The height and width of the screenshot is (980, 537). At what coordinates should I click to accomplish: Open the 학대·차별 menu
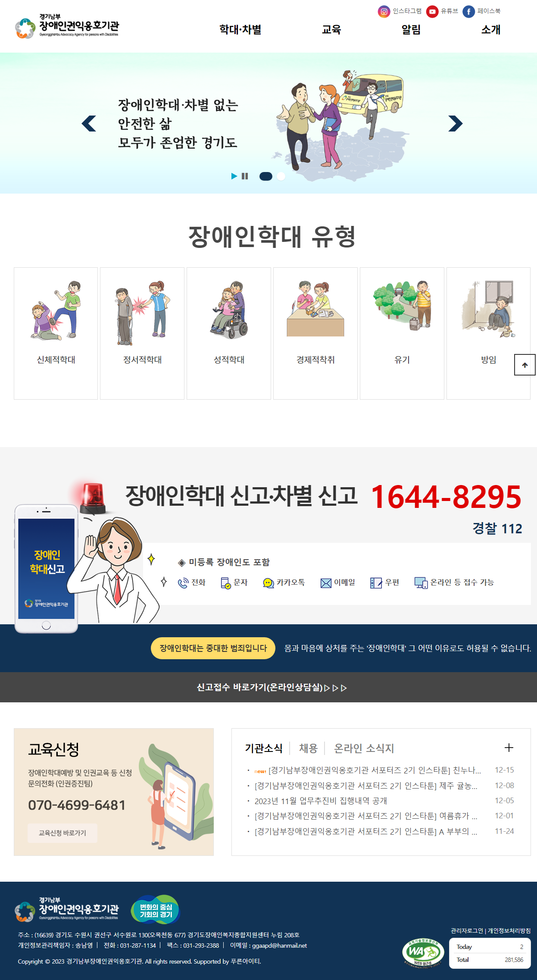pos(240,30)
